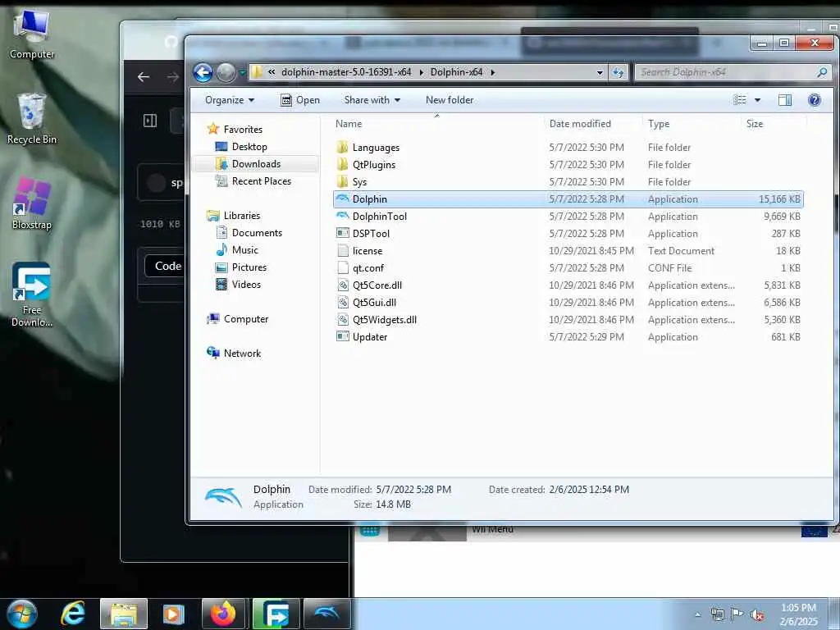Screen dimensions: 840x630
Task: Click the search magnifier icon
Action: point(822,72)
